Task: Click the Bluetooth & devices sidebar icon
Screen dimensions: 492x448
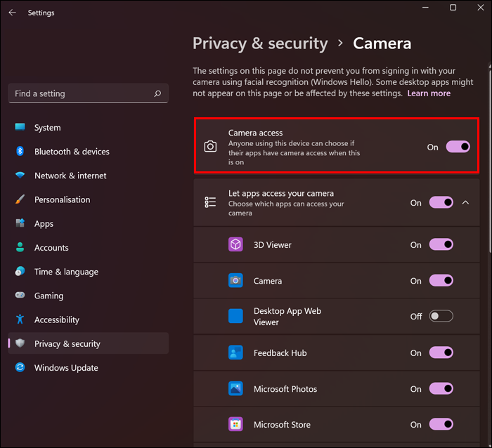Action: point(20,152)
